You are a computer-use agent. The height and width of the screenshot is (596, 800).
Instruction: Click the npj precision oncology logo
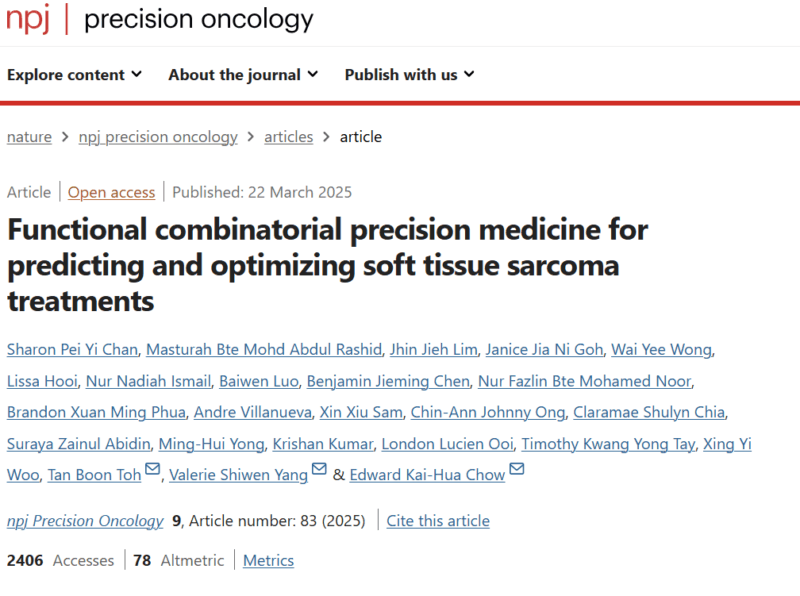[x=159, y=19]
